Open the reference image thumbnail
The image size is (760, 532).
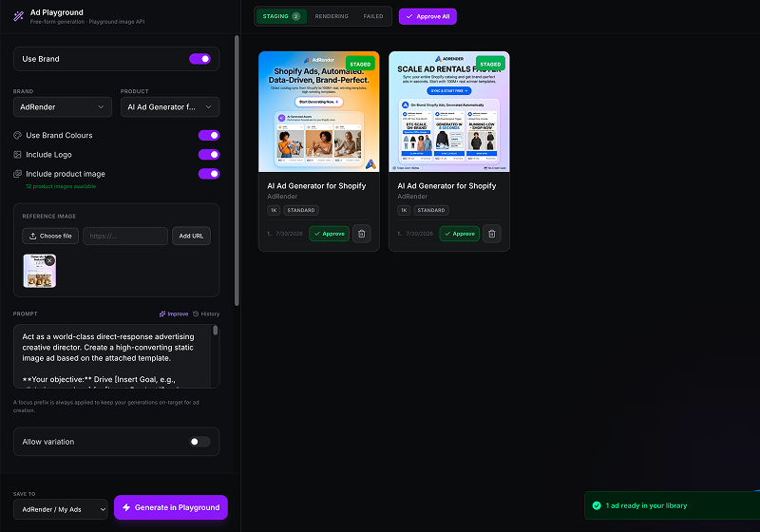(39, 272)
